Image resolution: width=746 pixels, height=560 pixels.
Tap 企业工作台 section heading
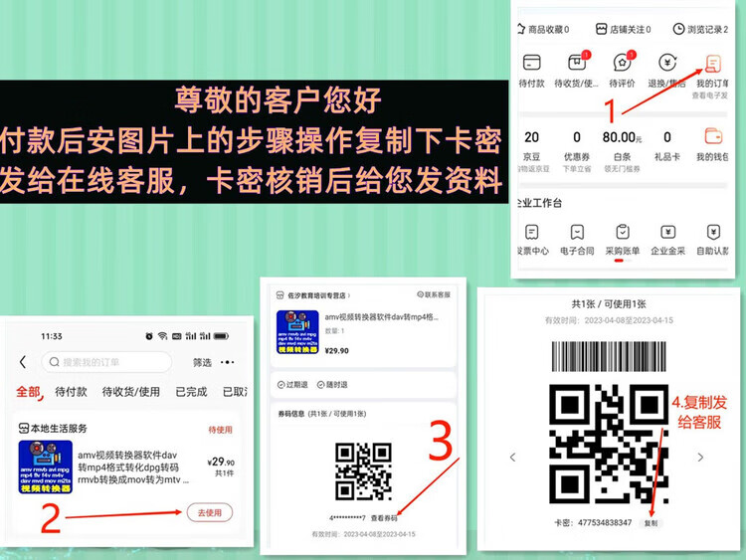pos(540,203)
